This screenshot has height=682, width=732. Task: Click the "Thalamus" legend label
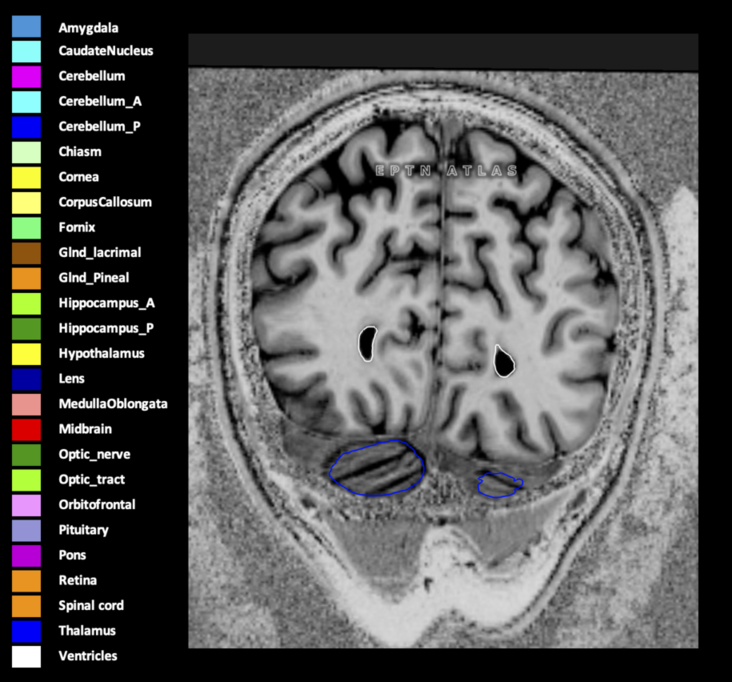(x=87, y=631)
